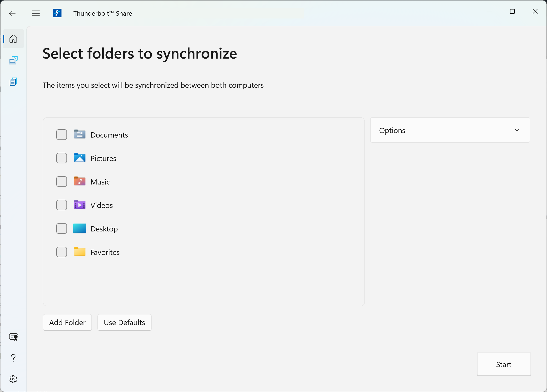Screen dimensions: 547x392
Task: Check the Documents checkbox
Action: pyautogui.click(x=61, y=134)
